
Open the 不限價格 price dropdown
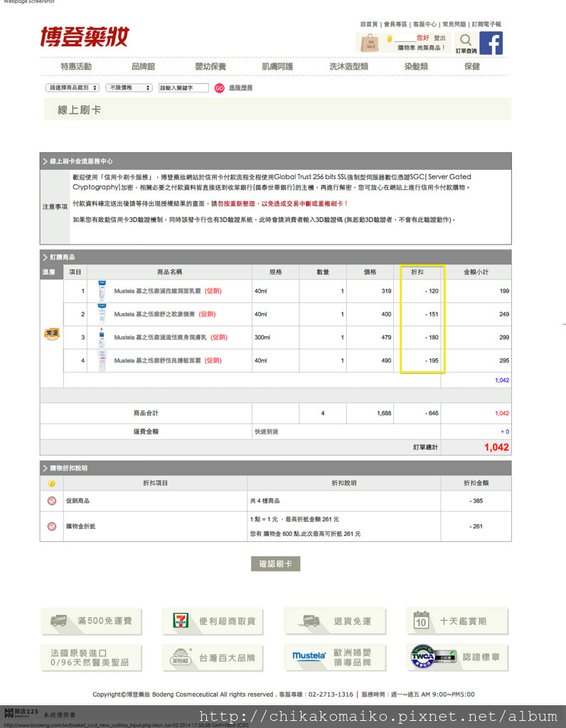point(129,87)
